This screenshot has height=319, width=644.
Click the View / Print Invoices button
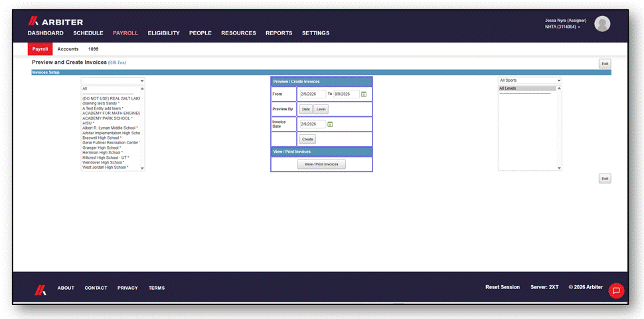[x=321, y=164]
